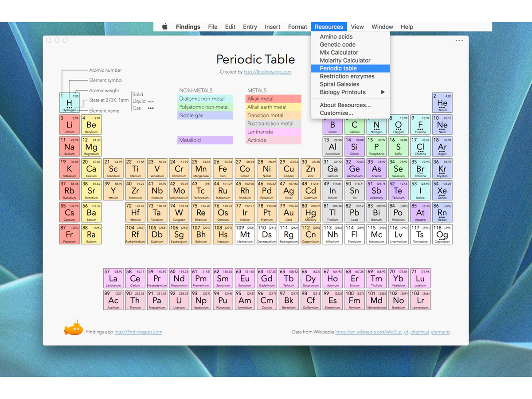The image size is (532, 399).
Task: Choose Molarity Calculator from Resources menu
Action: 344,60
